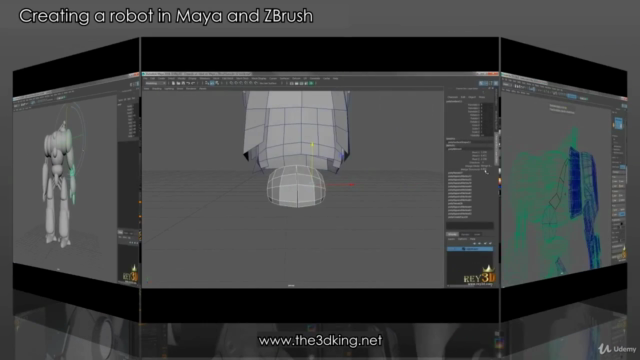640x360 pixels.
Task: Open Edit menu in Channel Box
Action: click(463, 97)
